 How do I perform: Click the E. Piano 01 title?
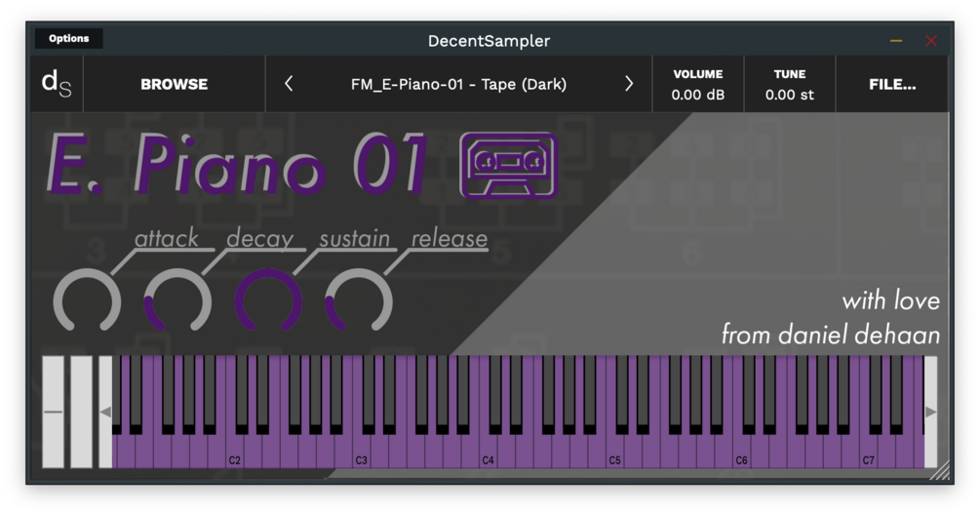pos(238,164)
